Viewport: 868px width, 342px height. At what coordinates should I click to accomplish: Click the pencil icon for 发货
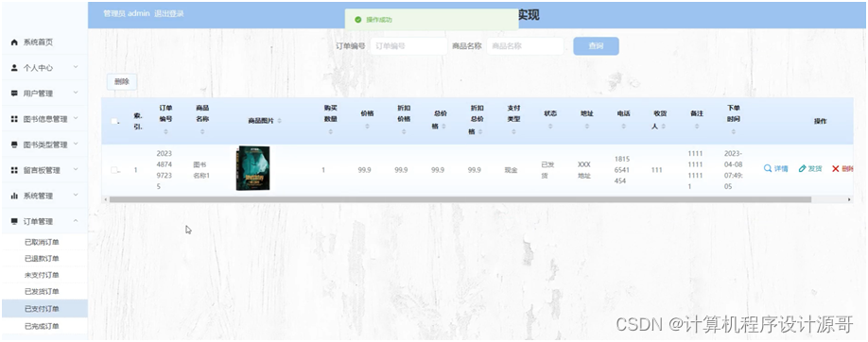(x=802, y=169)
